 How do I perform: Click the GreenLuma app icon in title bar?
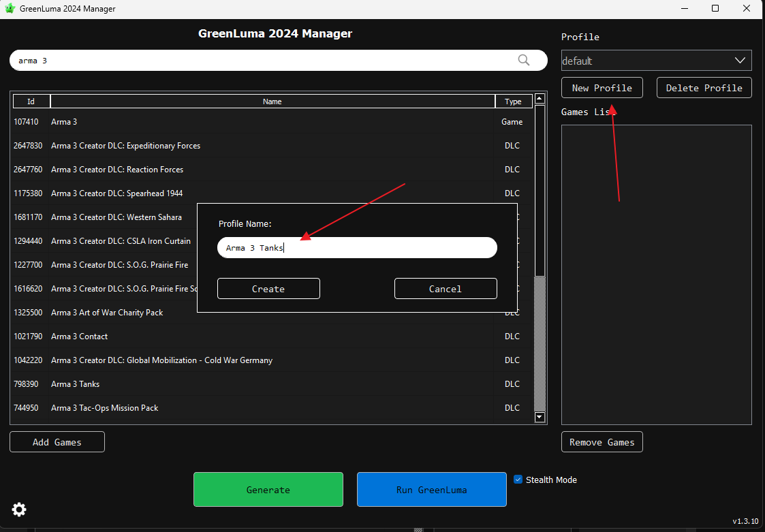(10, 9)
